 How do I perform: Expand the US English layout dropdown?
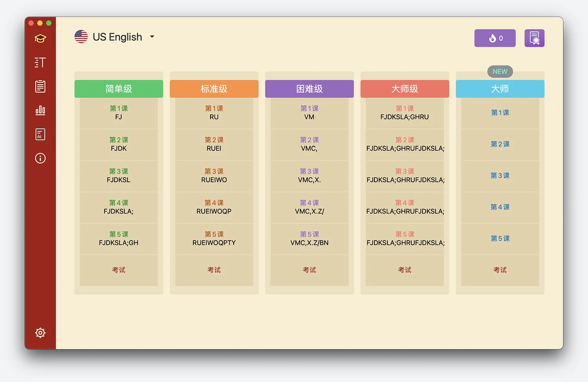click(x=152, y=37)
